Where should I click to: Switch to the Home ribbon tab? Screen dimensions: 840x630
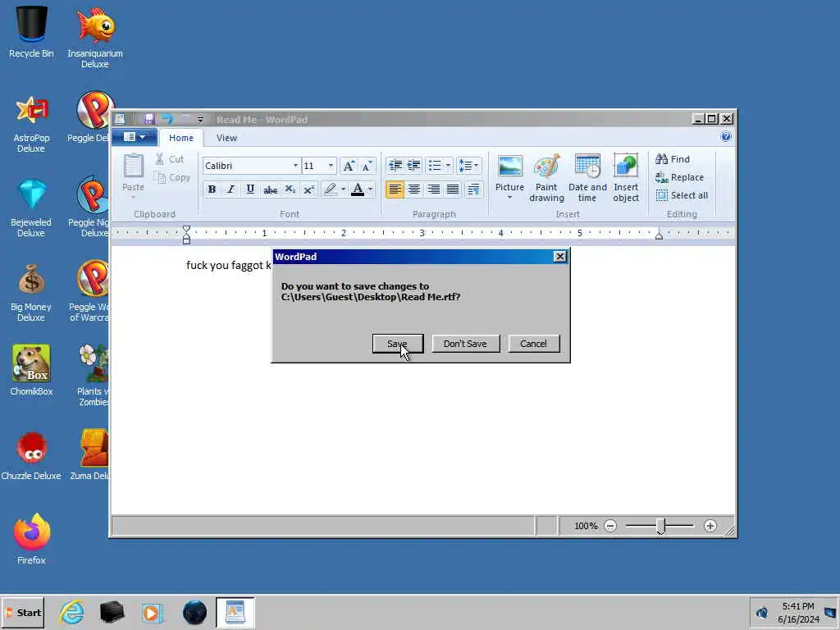(x=181, y=138)
